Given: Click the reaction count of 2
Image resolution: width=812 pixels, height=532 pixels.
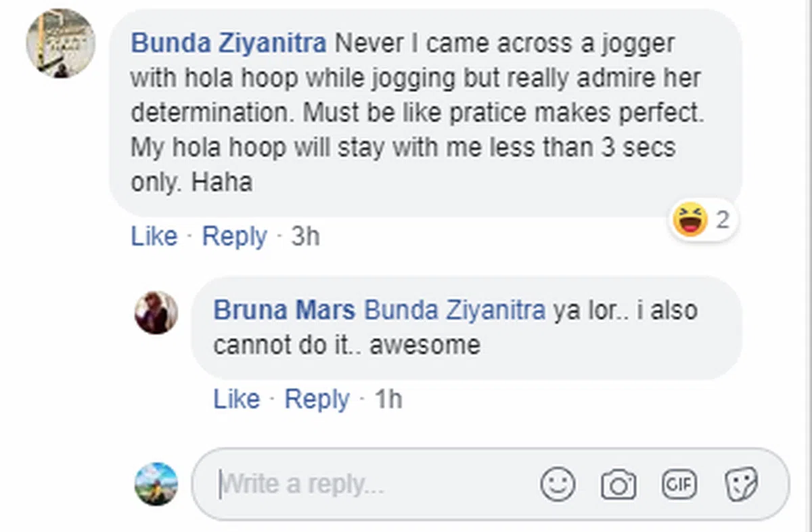Looking at the screenshot, I should 723,220.
